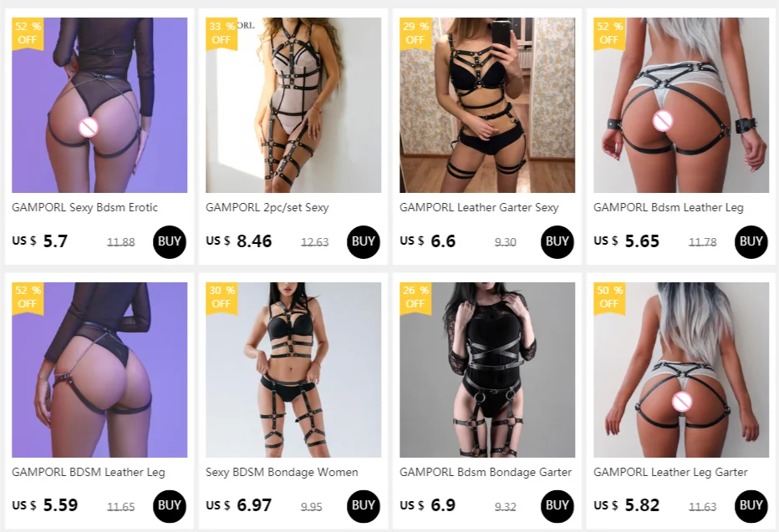Open the GAMPORL BDSM Leather Leg title in second row
779x532 pixels.
[x=89, y=472]
